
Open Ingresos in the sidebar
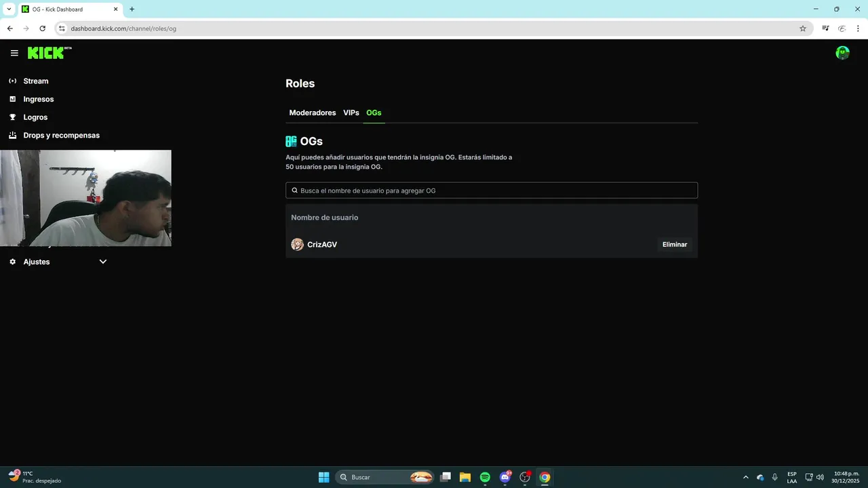[x=39, y=99]
